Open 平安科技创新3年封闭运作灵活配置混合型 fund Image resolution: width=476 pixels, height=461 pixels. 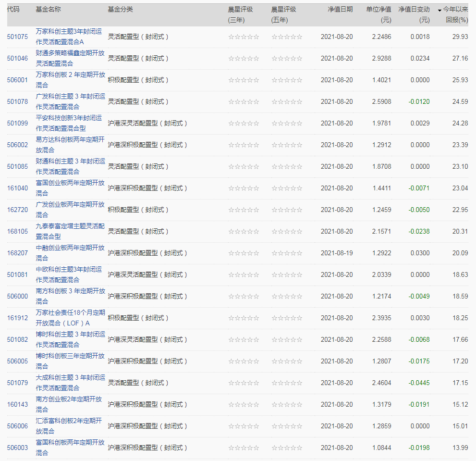[x=69, y=123]
